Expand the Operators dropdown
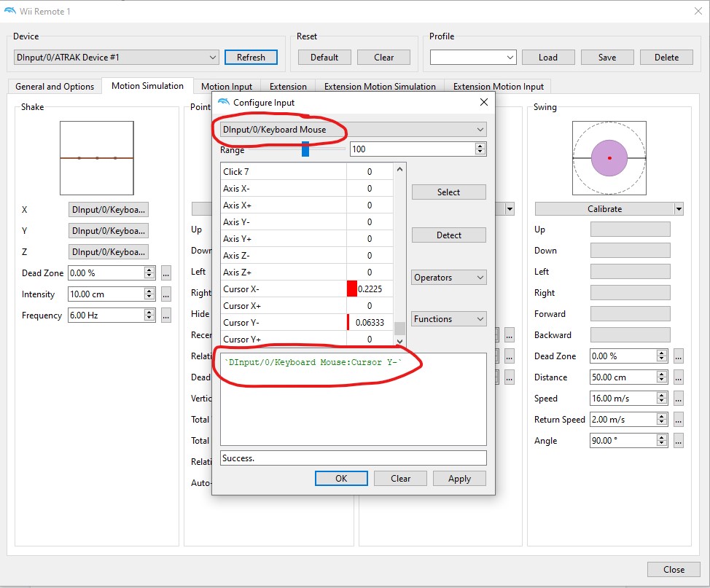 click(x=449, y=278)
